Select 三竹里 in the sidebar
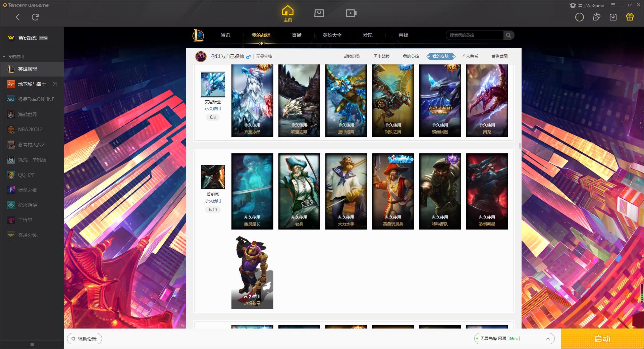 tap(32, 220)
